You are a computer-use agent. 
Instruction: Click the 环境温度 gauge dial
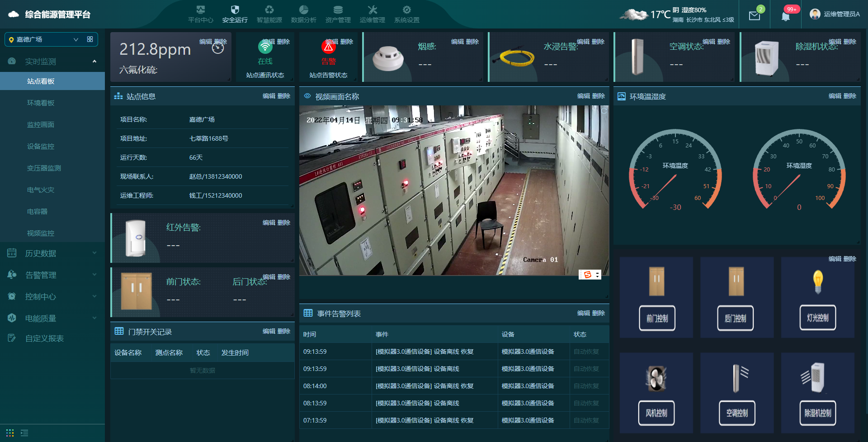coord(675,170)
